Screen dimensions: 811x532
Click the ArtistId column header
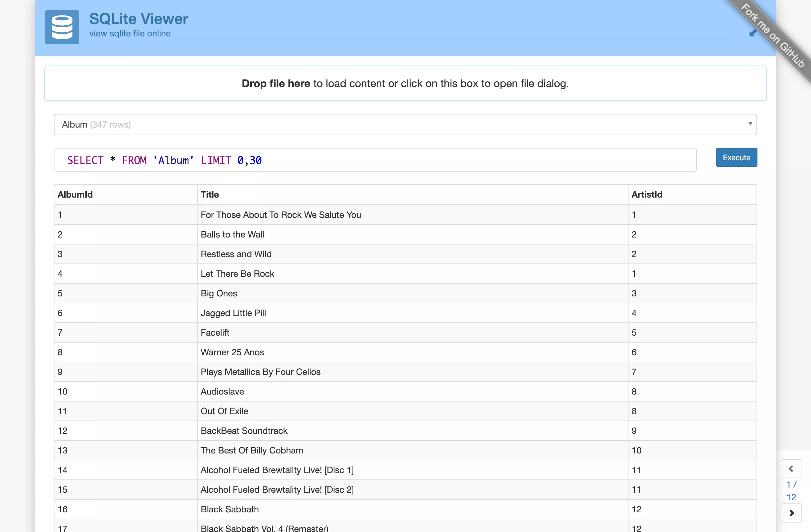pyautogui.click(x=692, y=194)
